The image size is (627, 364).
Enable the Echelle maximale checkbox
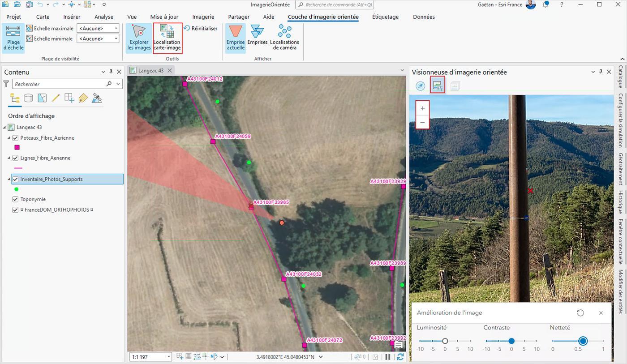(x=29, y=28)
